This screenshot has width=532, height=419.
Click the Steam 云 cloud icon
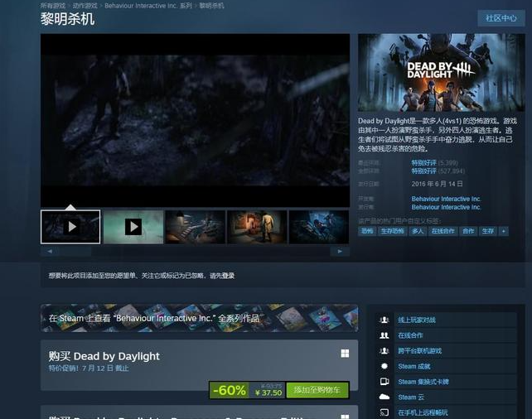[x=384, y=397]
